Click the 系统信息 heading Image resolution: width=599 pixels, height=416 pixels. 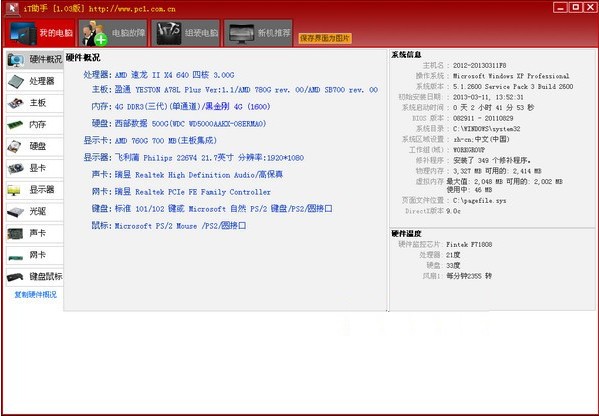[x=406, y=55]
